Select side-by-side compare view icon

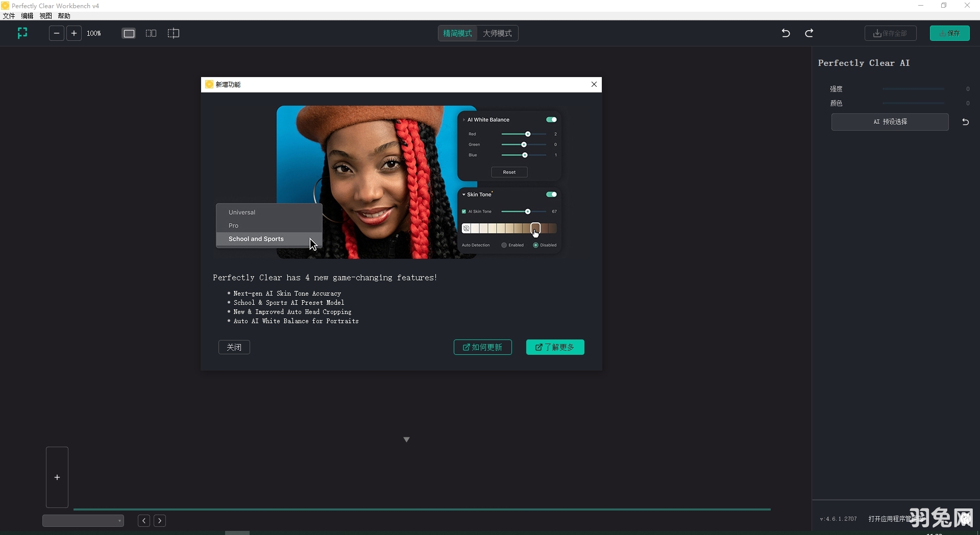pyautogui.click(x=151, y=33)
